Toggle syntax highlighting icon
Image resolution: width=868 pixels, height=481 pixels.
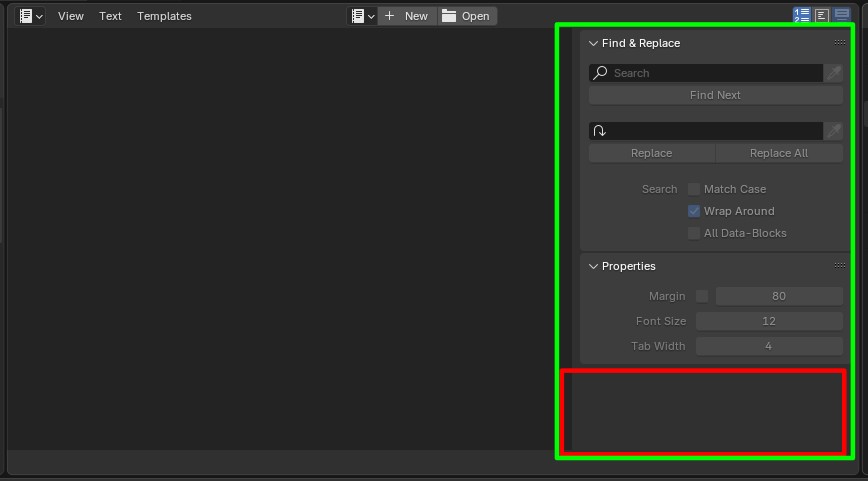pos(841,15)
